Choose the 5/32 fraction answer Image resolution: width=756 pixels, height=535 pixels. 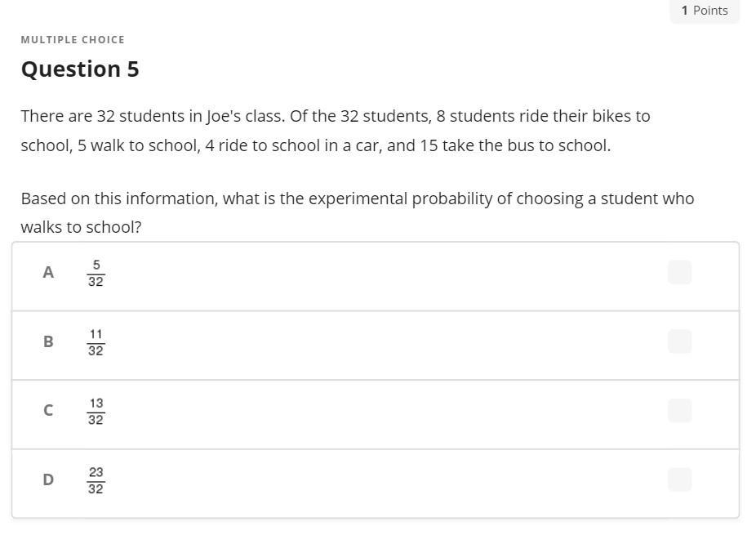(96, 273)
